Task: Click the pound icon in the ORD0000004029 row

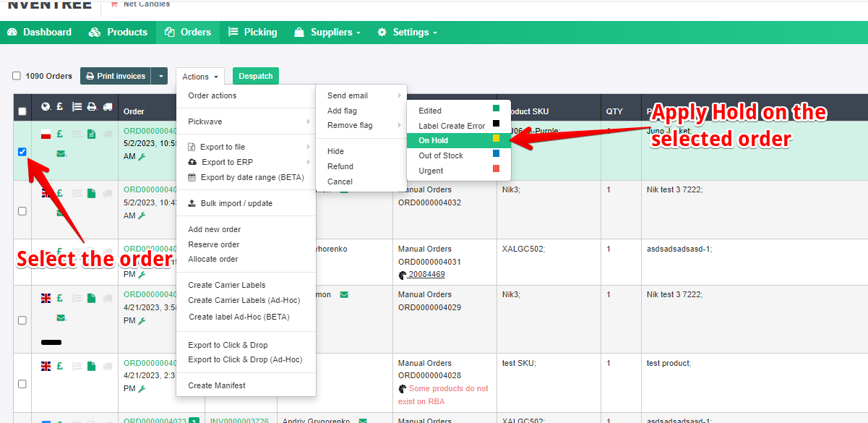Action: 60,298
